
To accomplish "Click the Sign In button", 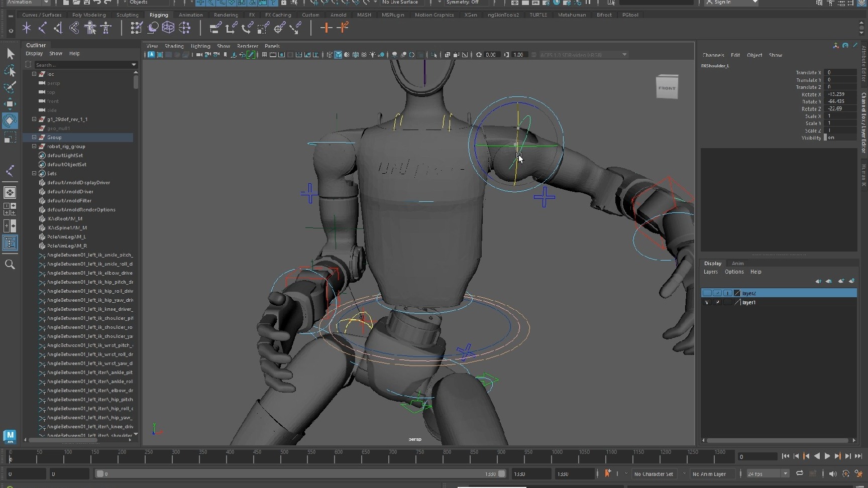I will point(722,3).
